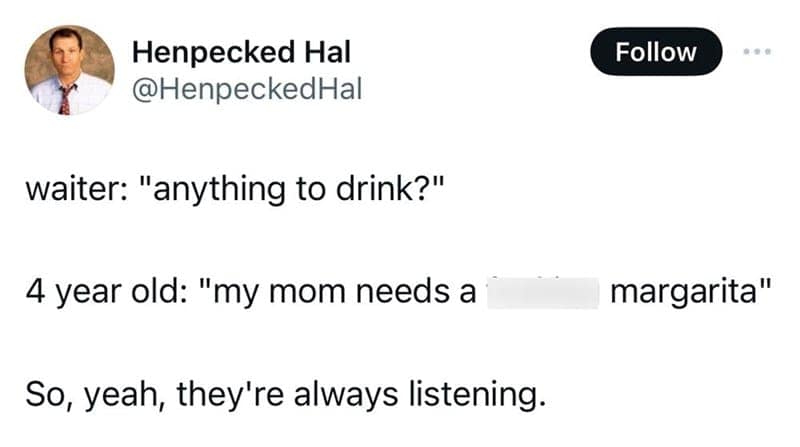The image size is (800, 447).
Task: Open the @HenpeckedHal handle link
Action: pyautogui.click(x=246, y=90)
